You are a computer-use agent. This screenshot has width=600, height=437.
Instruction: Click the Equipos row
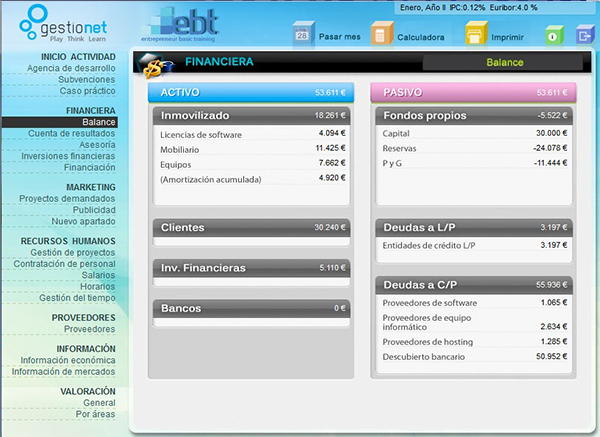click(x=253, y=164)
